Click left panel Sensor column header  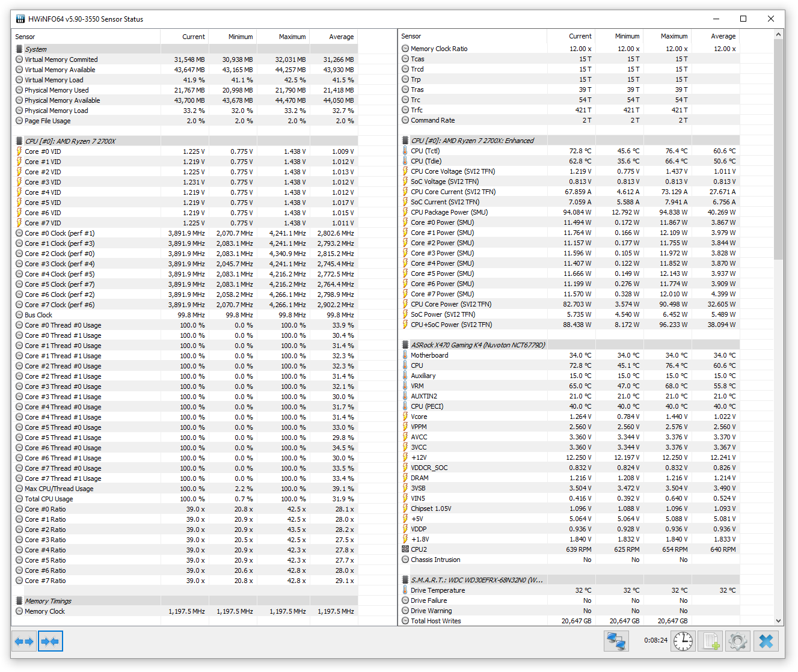85,37
